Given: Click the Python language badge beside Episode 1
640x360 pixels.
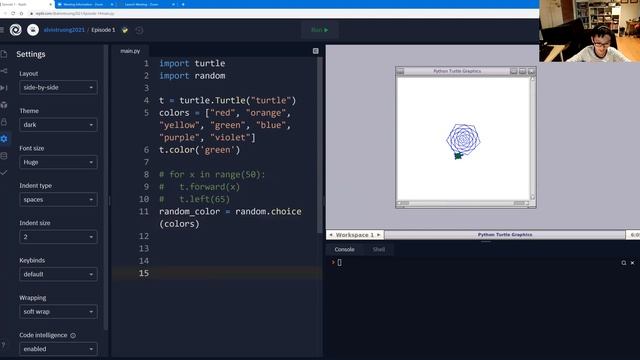Looking at the screenshot, I should pos(125,30).
